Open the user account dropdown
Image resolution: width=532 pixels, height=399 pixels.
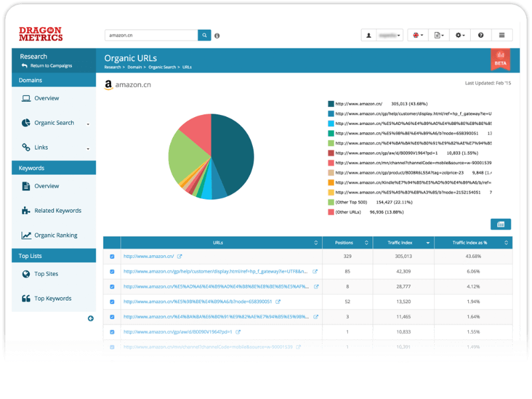[x=382, y=35]
